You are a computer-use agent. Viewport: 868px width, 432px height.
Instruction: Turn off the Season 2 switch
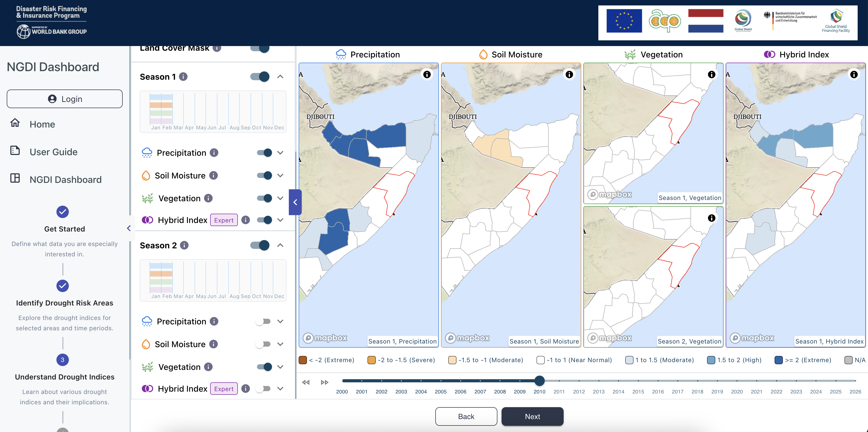pyautogui.click(x=260, y=245)
